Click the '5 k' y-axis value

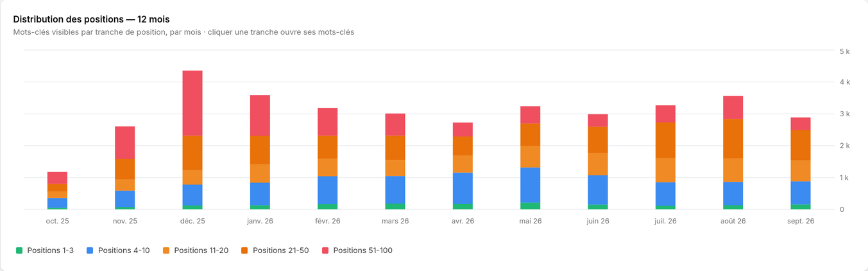click(x=844, y=51)
